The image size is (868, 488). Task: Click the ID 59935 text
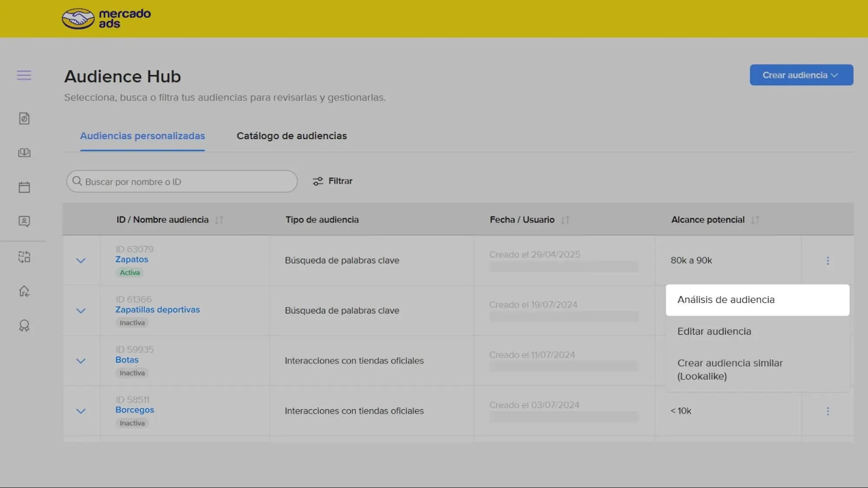point(135,349)
